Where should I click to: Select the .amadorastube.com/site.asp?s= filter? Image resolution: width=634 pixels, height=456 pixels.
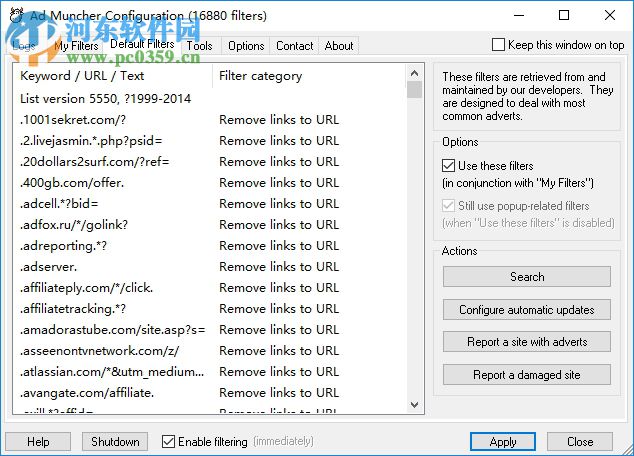209,330
